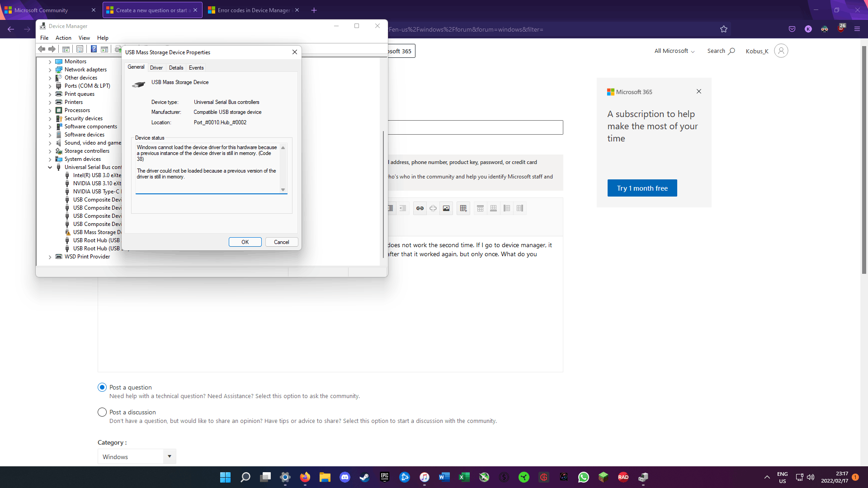The image size is (868, 488).
Task: Select the Post a discussion radio button
Action: click(x=102, y=412)
